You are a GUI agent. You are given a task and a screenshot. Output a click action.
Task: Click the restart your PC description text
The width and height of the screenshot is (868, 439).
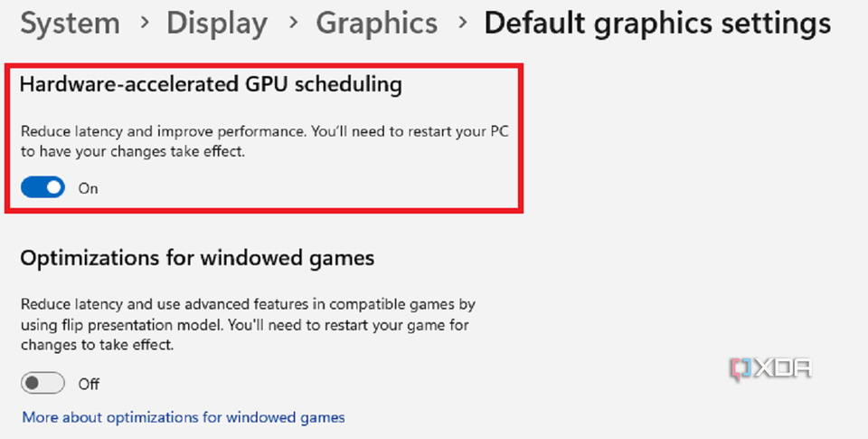point(265,142)
